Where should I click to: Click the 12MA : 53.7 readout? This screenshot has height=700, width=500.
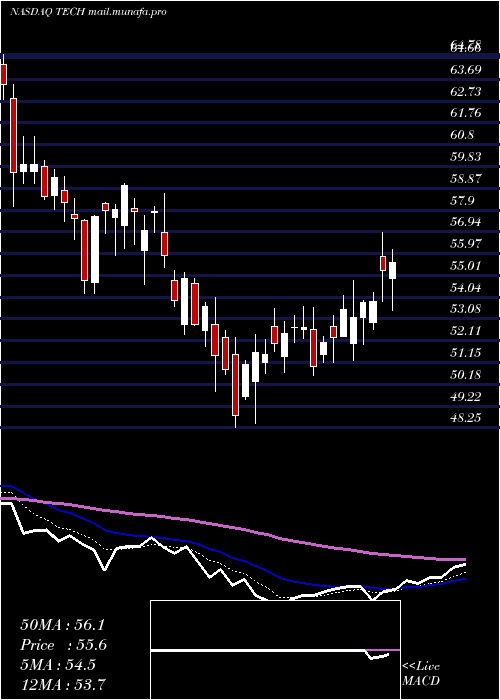click(x=62, y=684)
